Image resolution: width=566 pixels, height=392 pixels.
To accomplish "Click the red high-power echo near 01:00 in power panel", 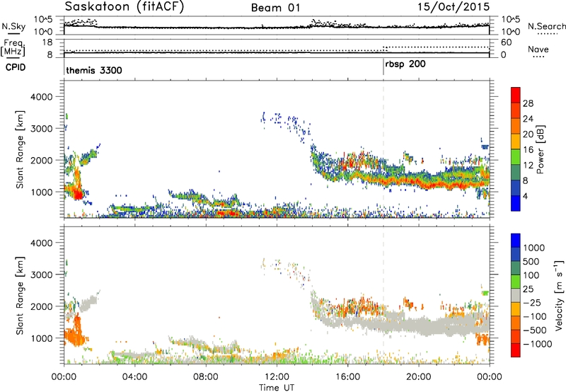I will pyautogui.click(x=78, y=195).
